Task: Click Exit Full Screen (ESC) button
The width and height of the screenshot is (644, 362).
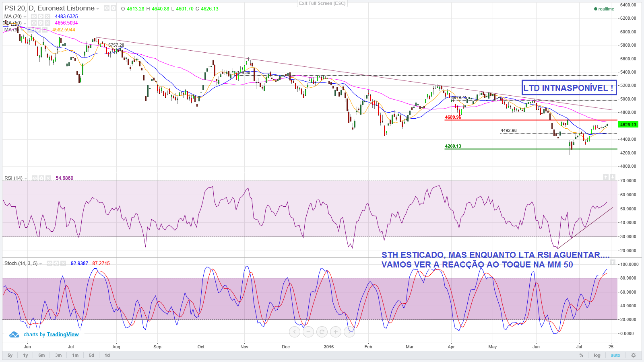Action: click(x=322, y=3)
